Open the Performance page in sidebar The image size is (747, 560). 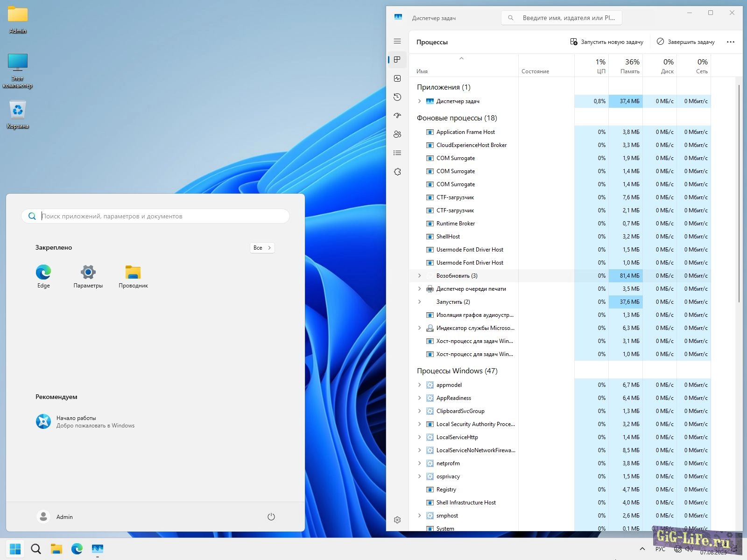coord(397,78)
